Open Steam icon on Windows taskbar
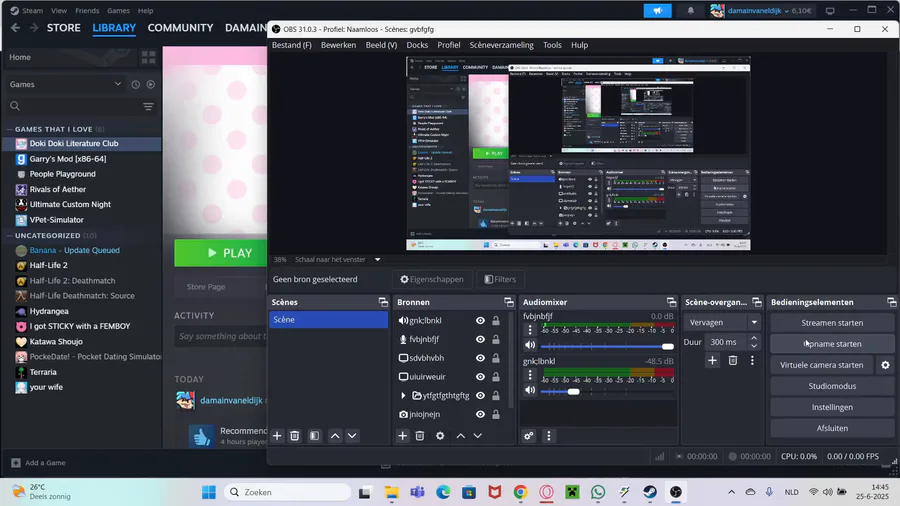Screen dimensions: 900x506 point(650,492)
